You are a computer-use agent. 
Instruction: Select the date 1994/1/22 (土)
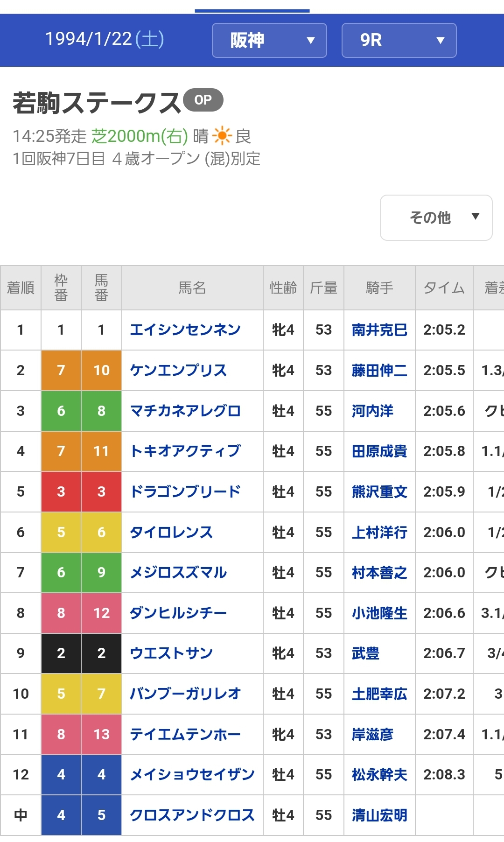(105, 39)
